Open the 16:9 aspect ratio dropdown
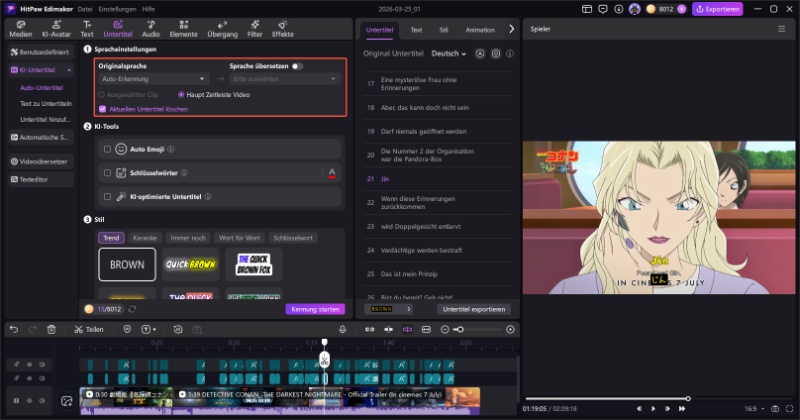The image size is (800, 420). click(x=755, y=409)
